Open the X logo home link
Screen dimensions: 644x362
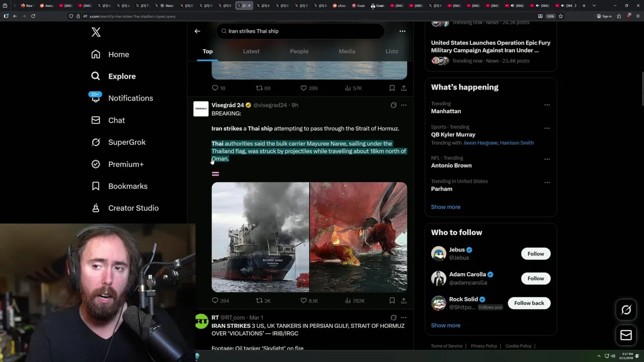pos(96,32)
